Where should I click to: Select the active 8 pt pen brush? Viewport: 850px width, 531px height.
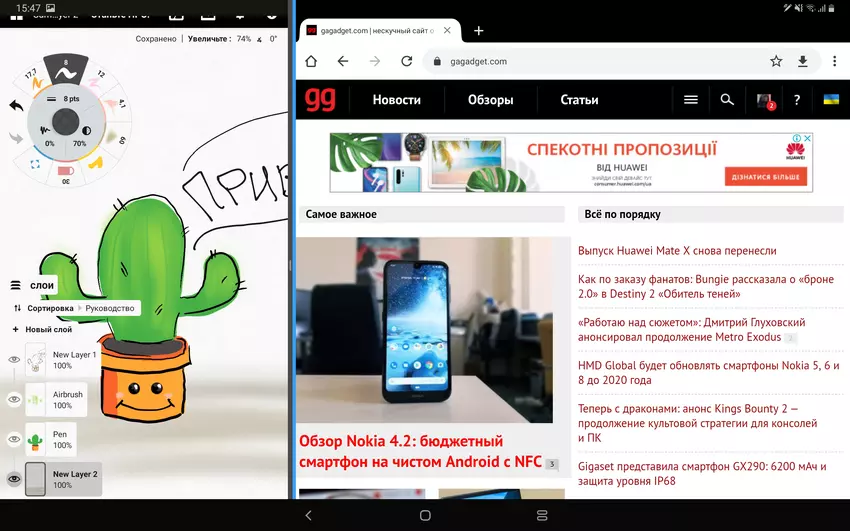65,70
